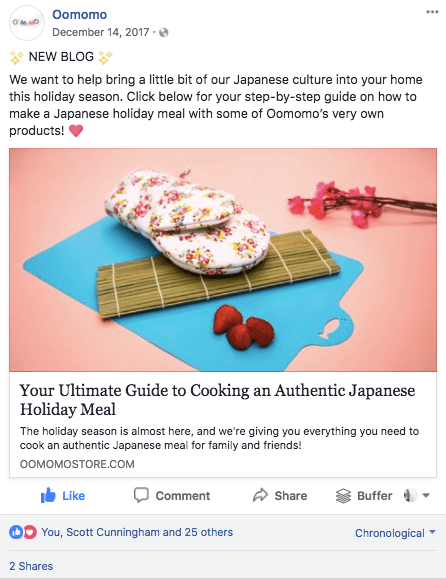Click the small profile avatar beside Buffer
Screen dimensions: 446x579
(410, 495)
